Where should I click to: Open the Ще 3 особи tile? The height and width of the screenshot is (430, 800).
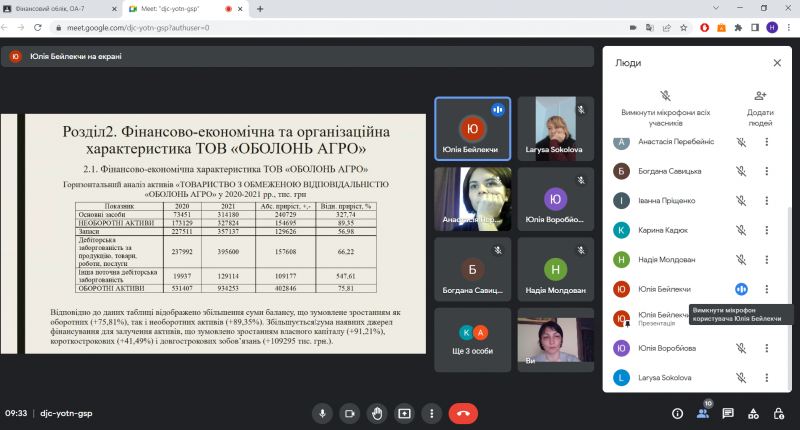point(472,340)
